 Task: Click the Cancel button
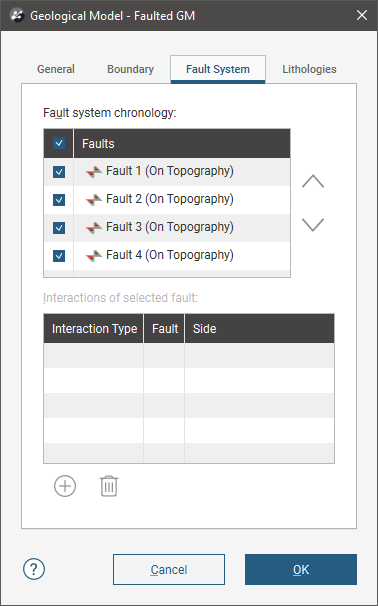pos(169,570)
